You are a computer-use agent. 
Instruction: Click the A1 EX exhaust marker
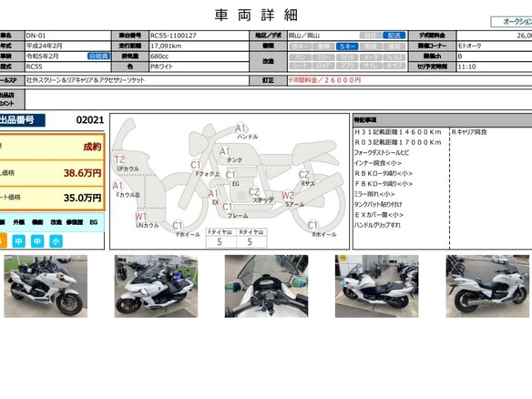pos(213,194)
